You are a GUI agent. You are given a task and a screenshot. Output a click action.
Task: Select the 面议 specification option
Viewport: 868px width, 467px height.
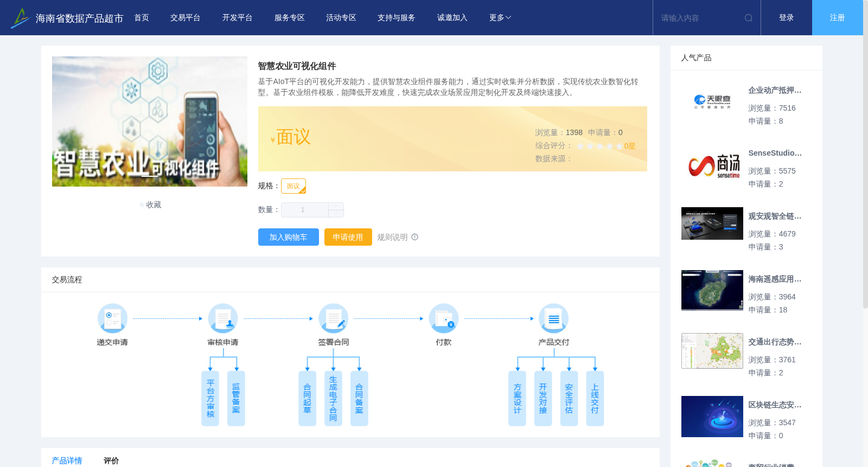[x=293, y=186]
